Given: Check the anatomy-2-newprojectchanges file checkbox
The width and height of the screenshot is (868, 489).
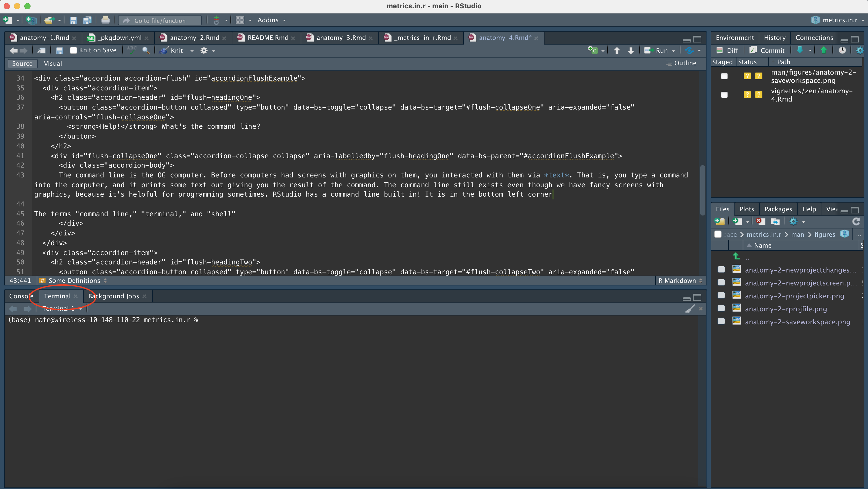Looking at the screenshot, I should click(x=721, y=269).
